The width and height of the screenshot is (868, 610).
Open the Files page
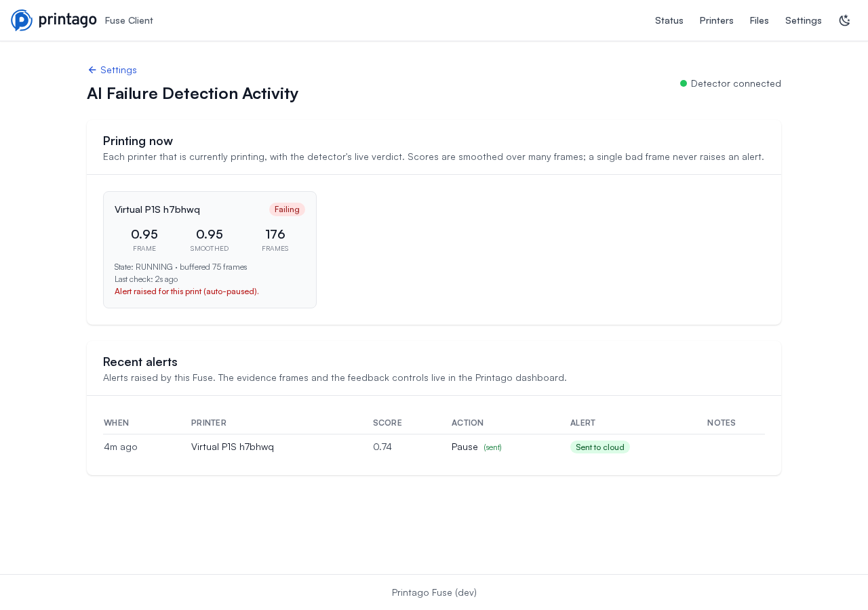[759, 20]
